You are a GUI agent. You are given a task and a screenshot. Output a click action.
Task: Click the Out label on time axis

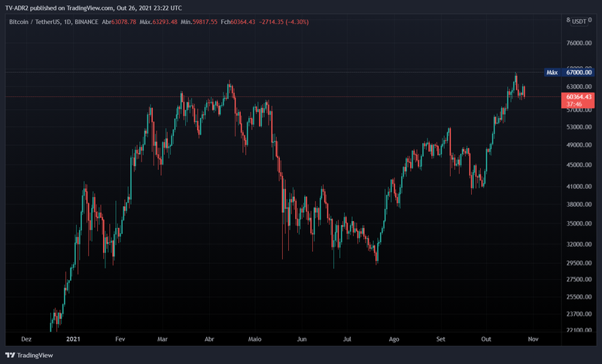[486, 339]
